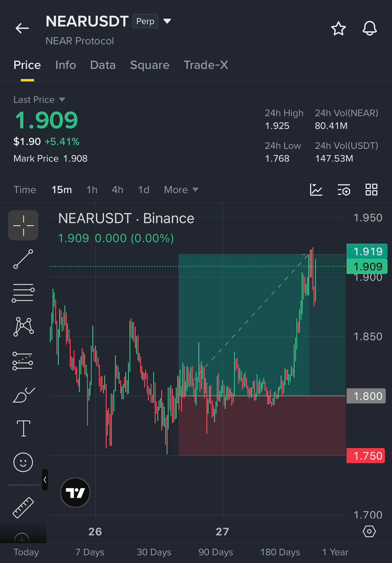Click the 1.800 entry price label

click(366, 396)
